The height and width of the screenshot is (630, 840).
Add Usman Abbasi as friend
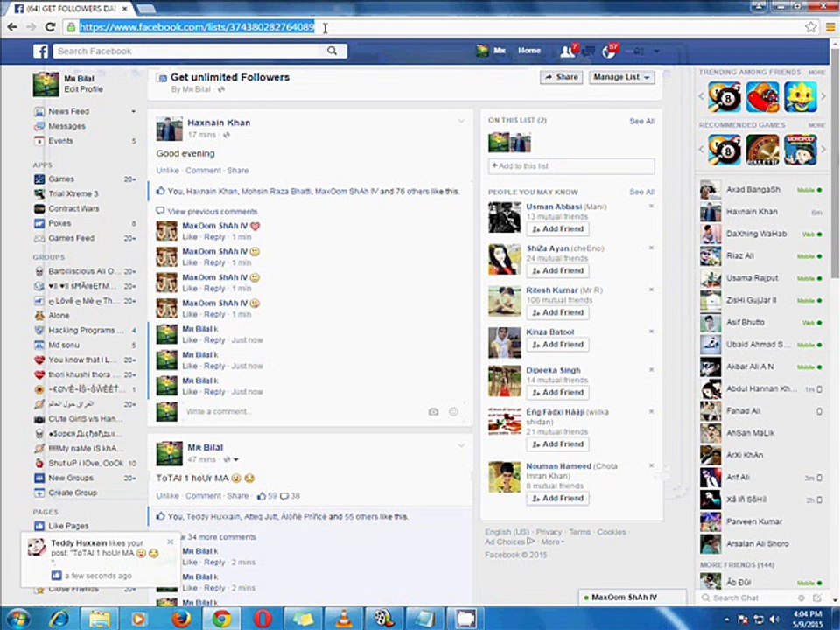pyautogui.click(x=557, y=228)
